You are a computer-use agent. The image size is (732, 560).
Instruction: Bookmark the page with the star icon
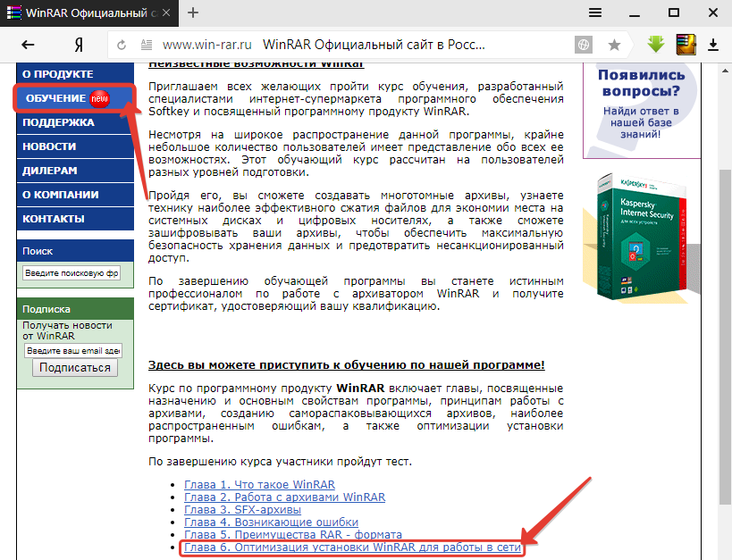(614, 45)
